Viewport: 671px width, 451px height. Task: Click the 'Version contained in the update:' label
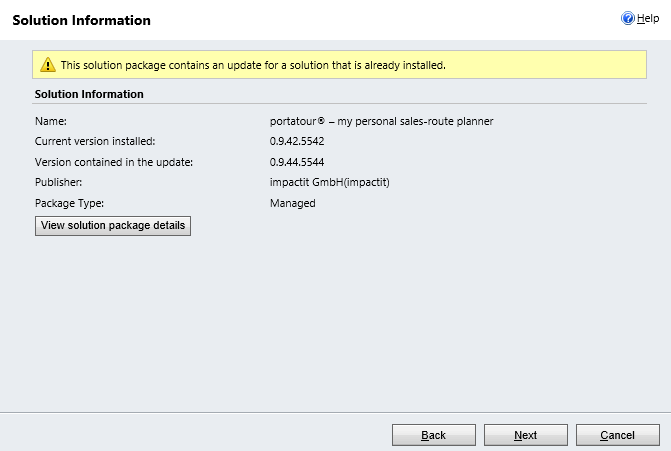(114, 162)
